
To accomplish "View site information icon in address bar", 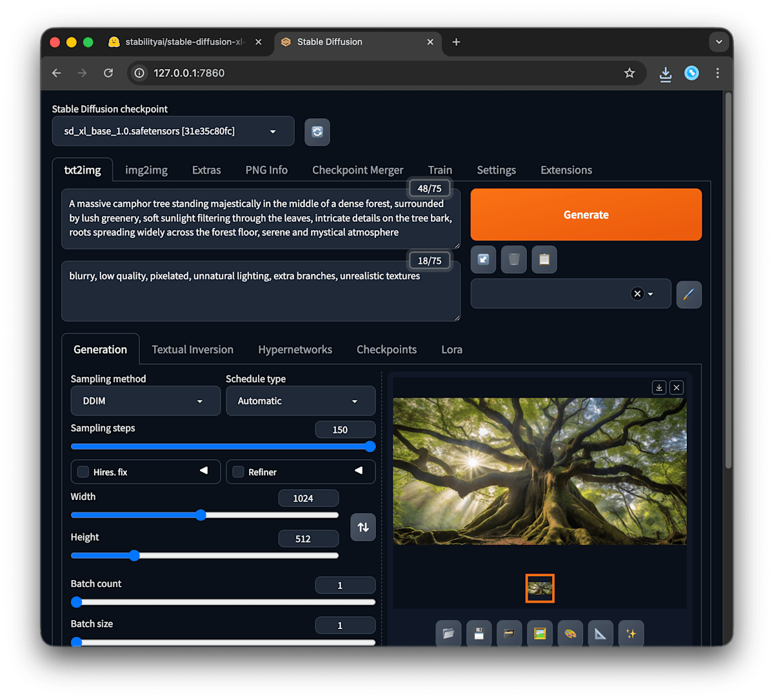I will click(x=139, y=73).
